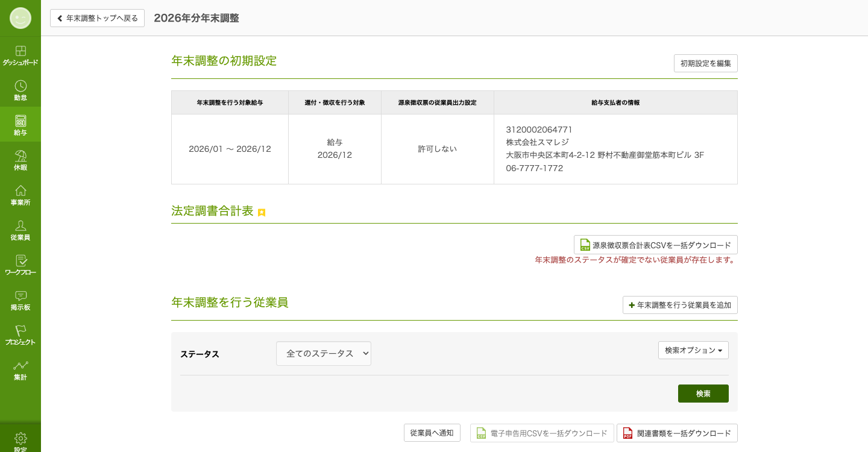Expand 検索オプション dropdown
This screenshot has height=452, width=868.
(x=693, y=350)
